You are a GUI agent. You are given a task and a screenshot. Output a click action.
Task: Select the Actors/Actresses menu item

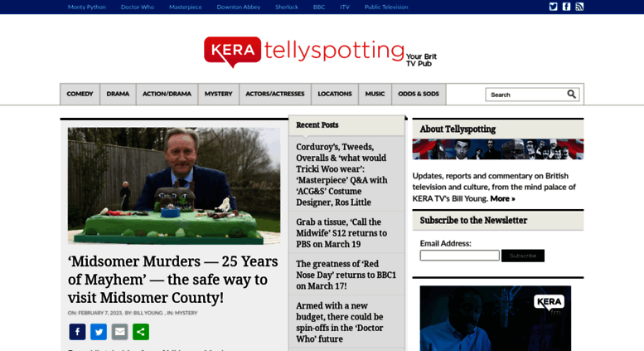(275, 94)
